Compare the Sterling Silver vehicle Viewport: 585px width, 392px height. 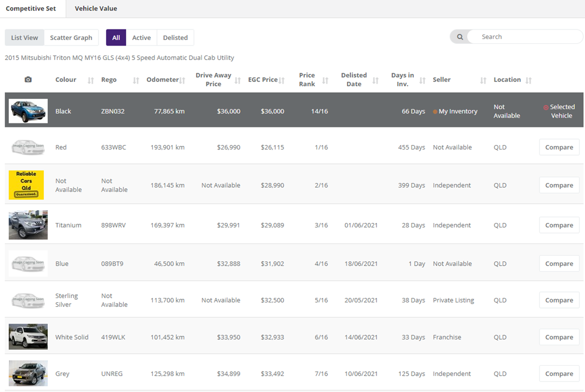pos(559,300)
